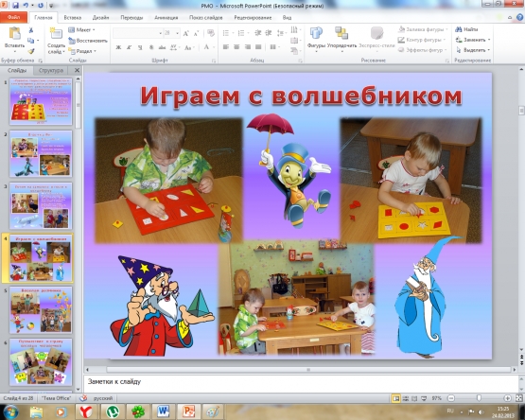The width and height of the screenshot is (525, 420).
Task: Click the zoom slider handle
Action: point(479,398)
